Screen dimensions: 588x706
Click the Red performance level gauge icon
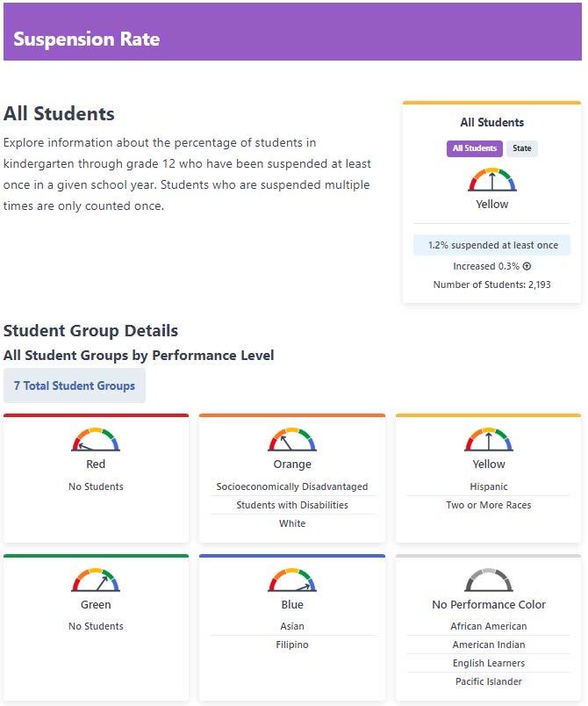coord(96,439)
